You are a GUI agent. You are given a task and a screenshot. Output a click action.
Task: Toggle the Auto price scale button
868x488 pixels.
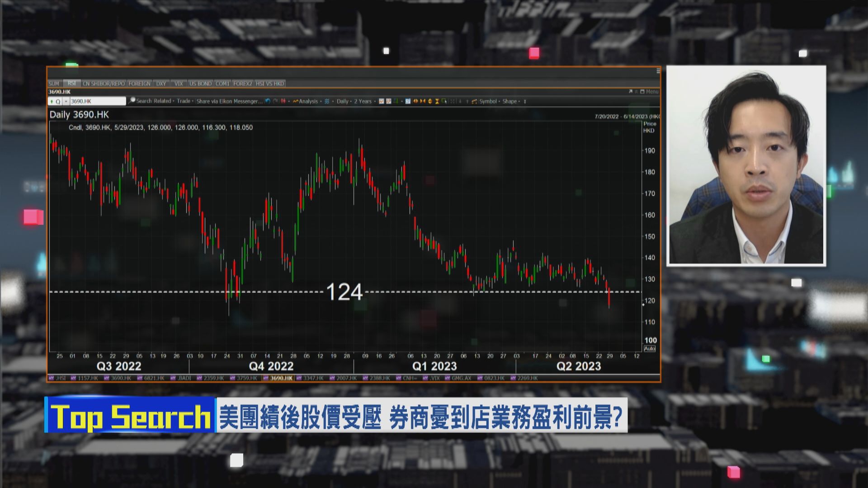(x=650, y=348)
